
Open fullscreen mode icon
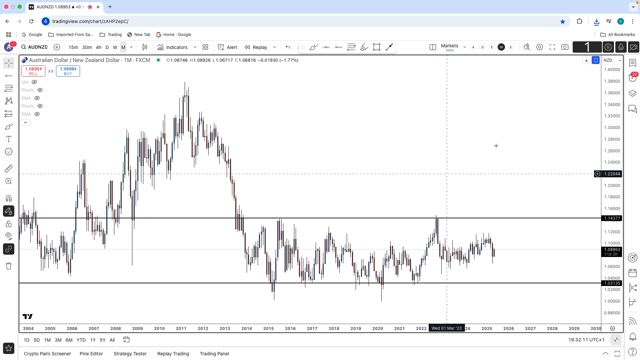(x=552, y=47)
